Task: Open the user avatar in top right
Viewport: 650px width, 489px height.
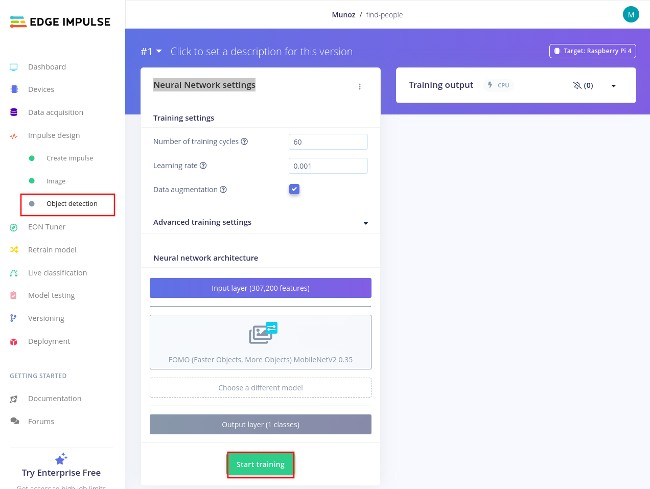Action: point(630,14)
